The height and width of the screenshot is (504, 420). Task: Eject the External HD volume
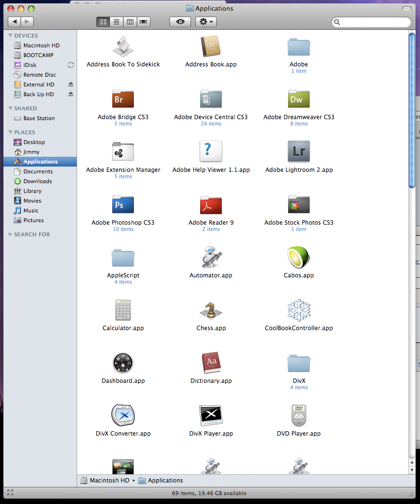click(x=71, y=84)
